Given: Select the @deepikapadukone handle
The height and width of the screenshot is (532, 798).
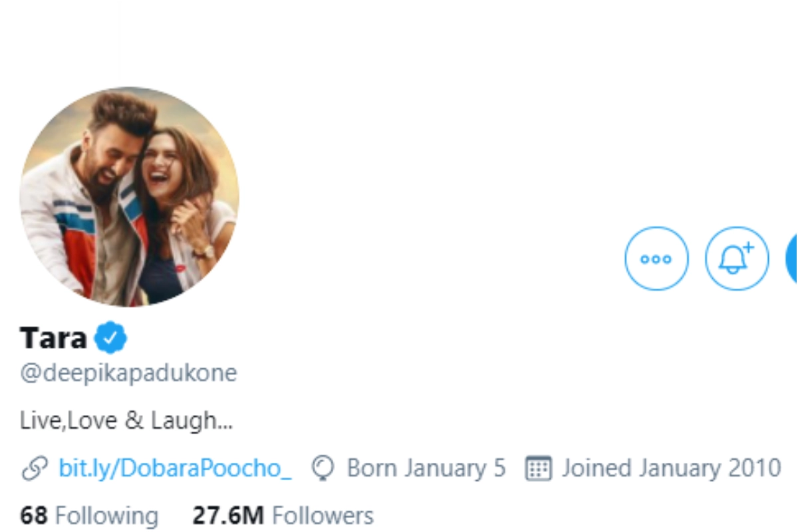Looking at the screenshot, I should coord(128,373).
